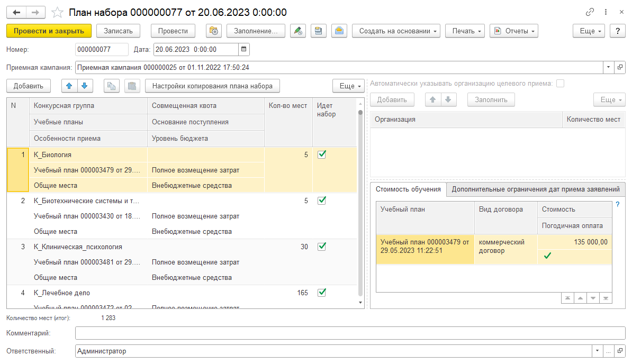This screenshot has height=364, width=632.
Task: Open top-right Еще menu
Action: [589, 31]
